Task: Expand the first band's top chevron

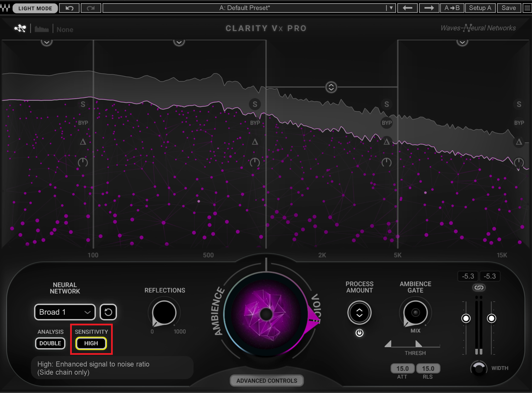Action: pos(46,42)
